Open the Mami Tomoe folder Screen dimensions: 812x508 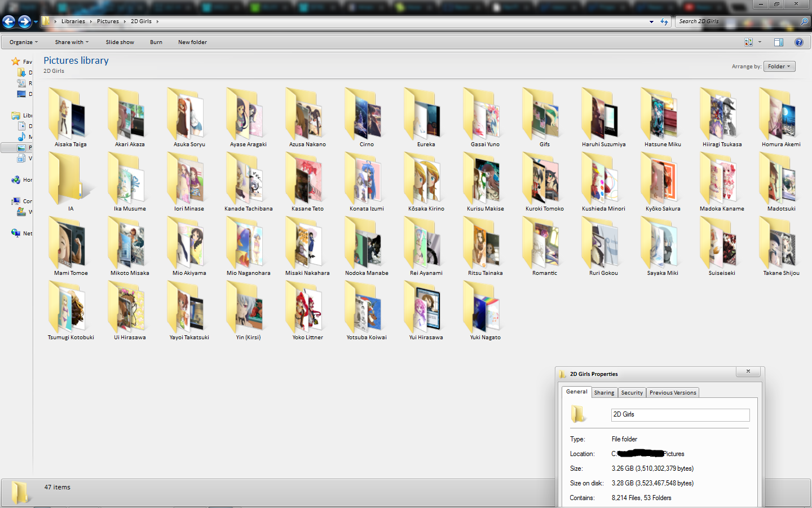click(x=70, y=246)
